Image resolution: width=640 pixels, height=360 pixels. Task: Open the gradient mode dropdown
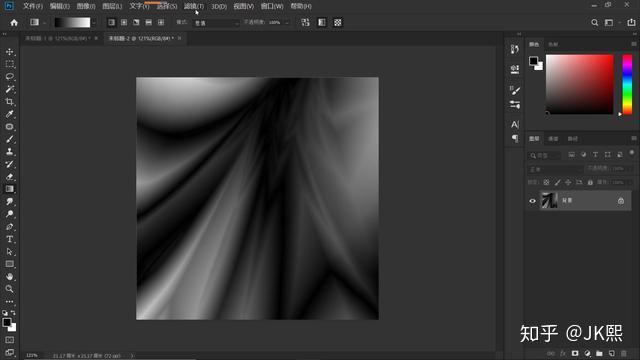(216, 23)
